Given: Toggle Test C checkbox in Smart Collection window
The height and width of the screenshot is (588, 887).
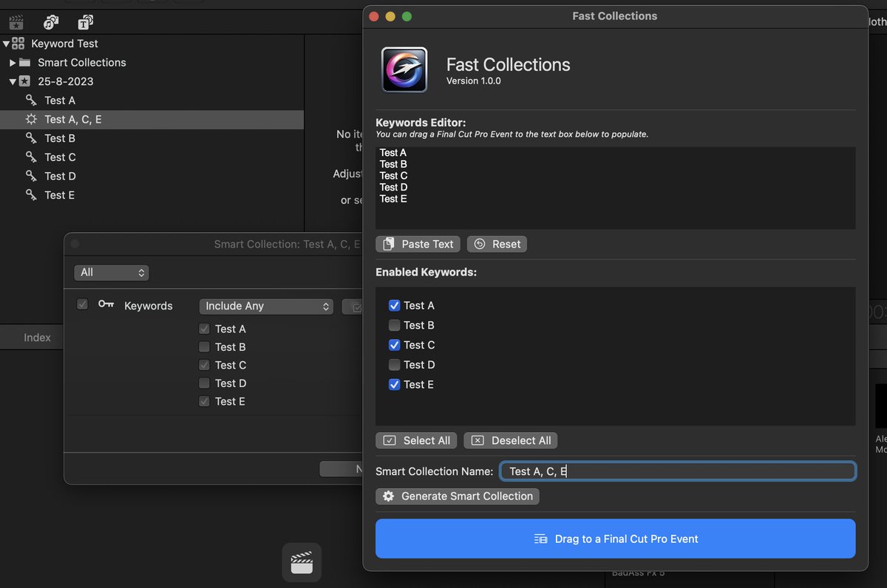Looking at the screenshot, I should (204, 365).
